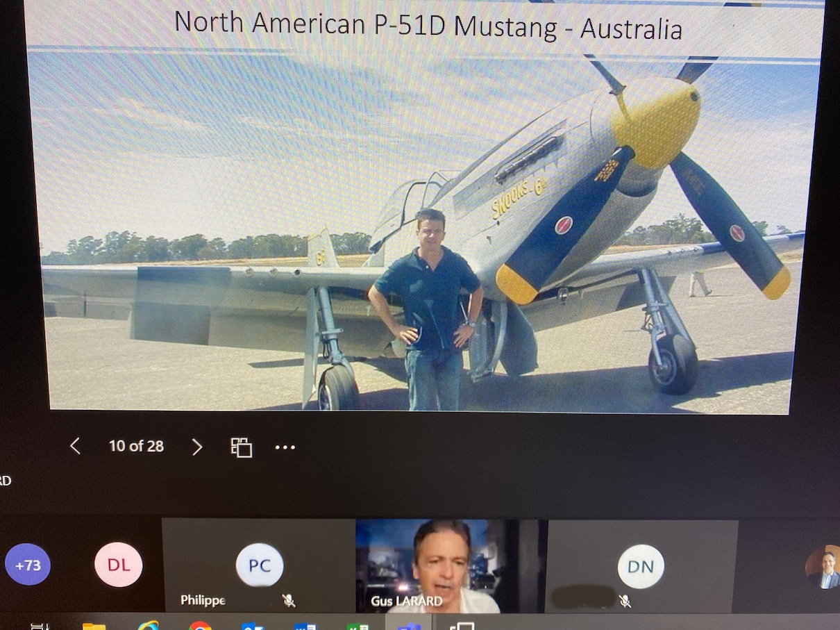840x630 pixels.
Task: Open the More options ellipsis menu
Action: [x=285, y=447]
